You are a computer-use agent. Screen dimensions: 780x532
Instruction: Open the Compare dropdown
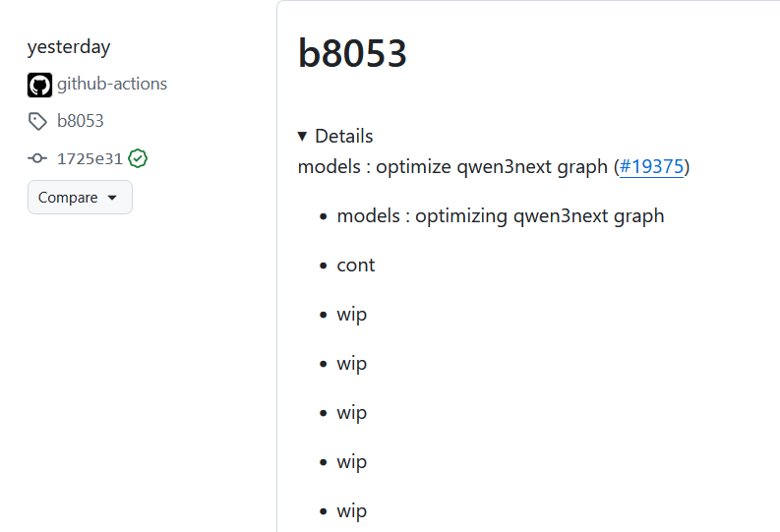tap(79, 198)
